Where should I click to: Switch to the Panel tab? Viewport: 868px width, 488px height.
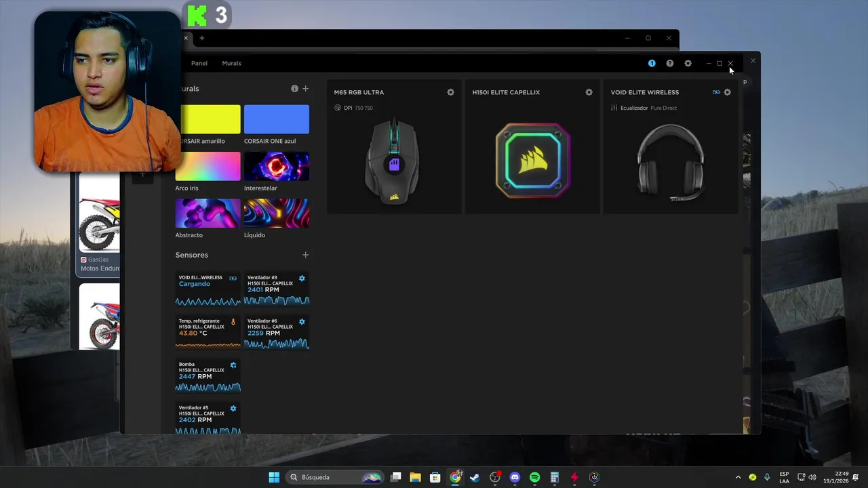pos(199,63)
